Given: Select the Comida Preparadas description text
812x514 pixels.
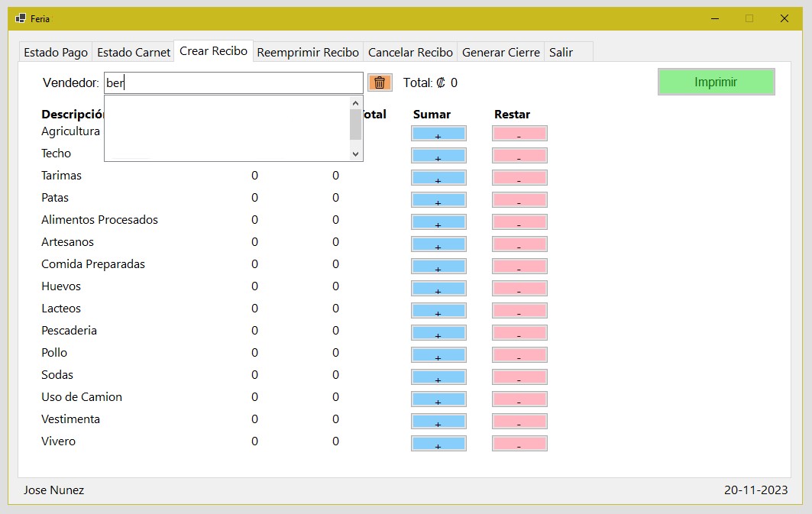Looking at the screenshot, I should click(x=93, y=264).
